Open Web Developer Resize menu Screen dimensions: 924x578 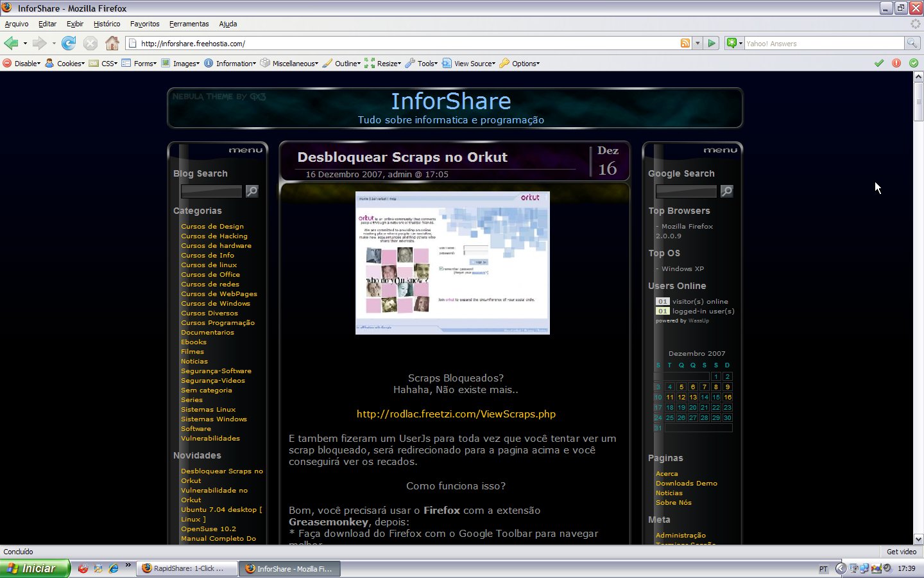pos(383,64)
